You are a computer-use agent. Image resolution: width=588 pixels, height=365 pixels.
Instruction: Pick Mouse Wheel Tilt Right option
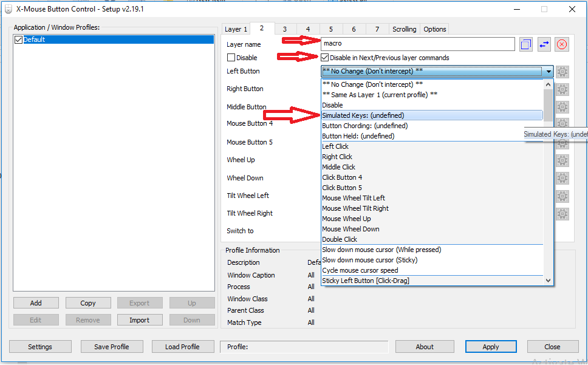pyautogui.click(x=432, y=208)
